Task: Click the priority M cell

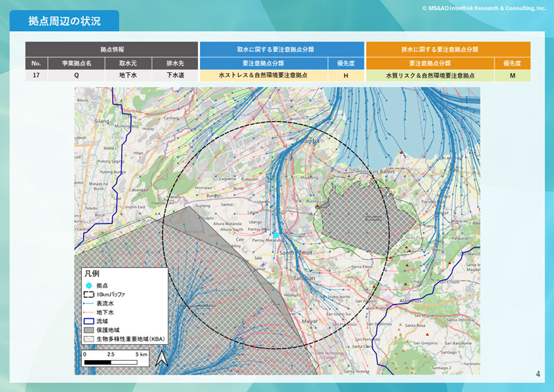Action: coord(512,75)
